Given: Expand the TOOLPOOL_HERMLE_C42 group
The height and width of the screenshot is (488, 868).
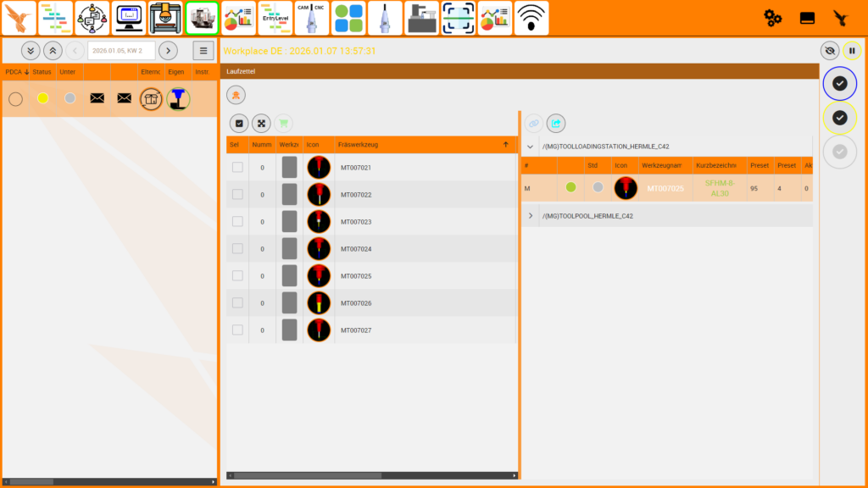Looking at the screenshot, I should [531, 216].
